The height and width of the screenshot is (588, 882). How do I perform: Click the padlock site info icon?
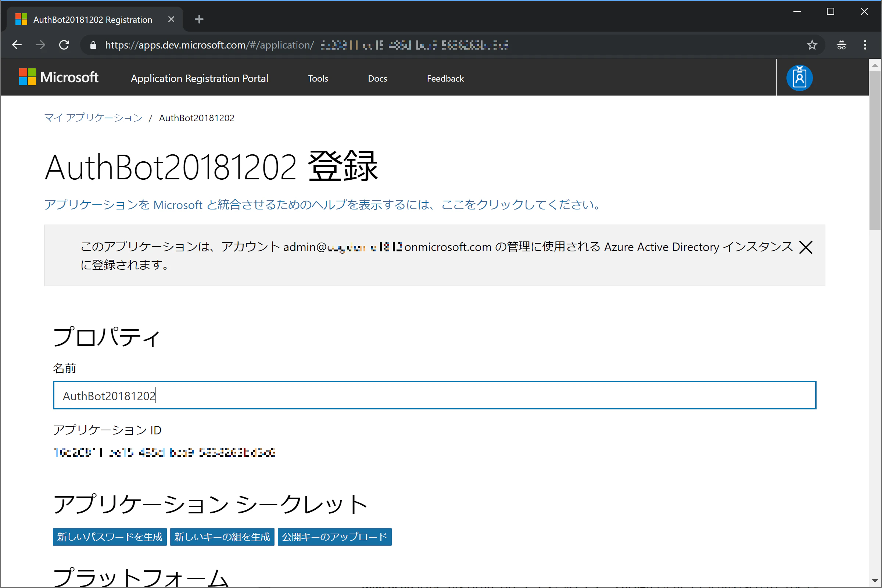(93, 45)
